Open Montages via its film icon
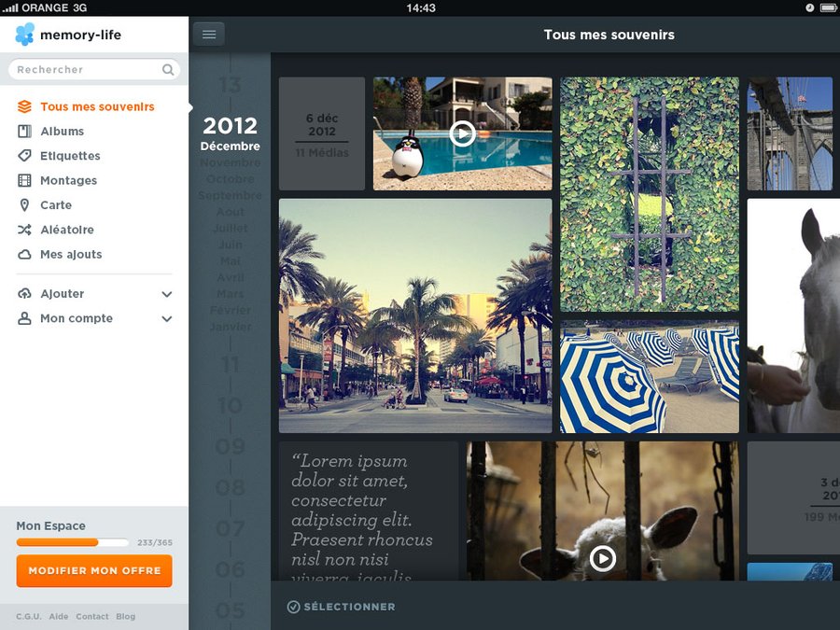 24,180
